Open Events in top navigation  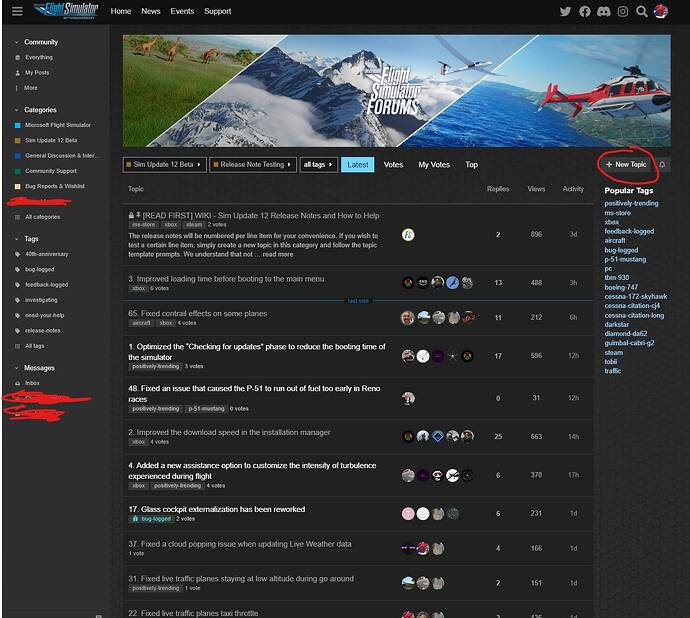coord(182,11)
